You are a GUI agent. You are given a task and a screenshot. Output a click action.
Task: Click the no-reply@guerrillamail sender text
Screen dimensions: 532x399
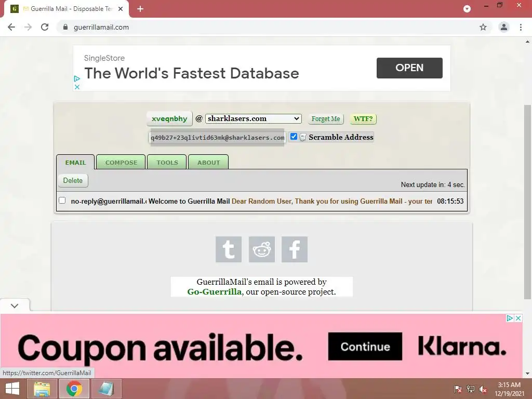[x=109, y=201]
